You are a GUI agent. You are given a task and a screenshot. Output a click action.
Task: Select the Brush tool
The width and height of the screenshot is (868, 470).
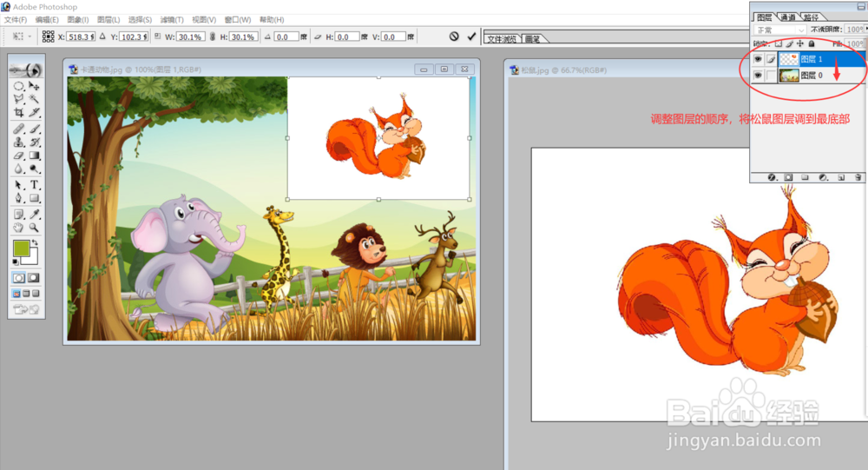click(35, 129)
